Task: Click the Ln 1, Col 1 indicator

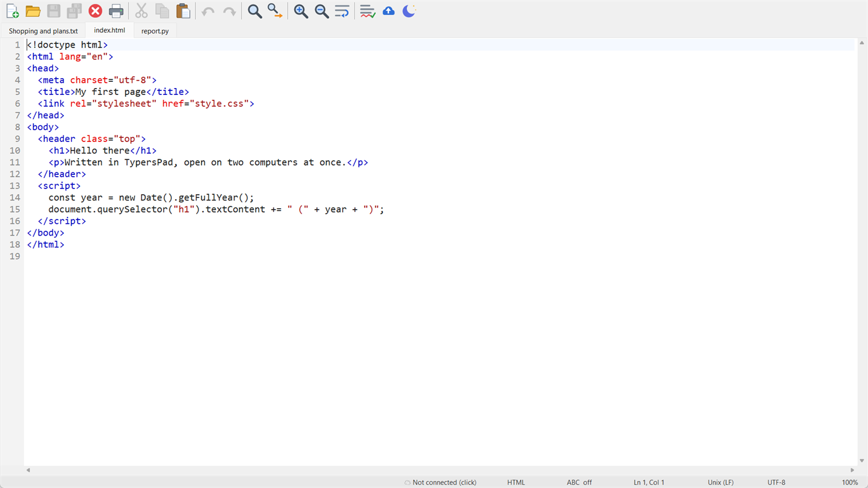Action: click(649, 482)
